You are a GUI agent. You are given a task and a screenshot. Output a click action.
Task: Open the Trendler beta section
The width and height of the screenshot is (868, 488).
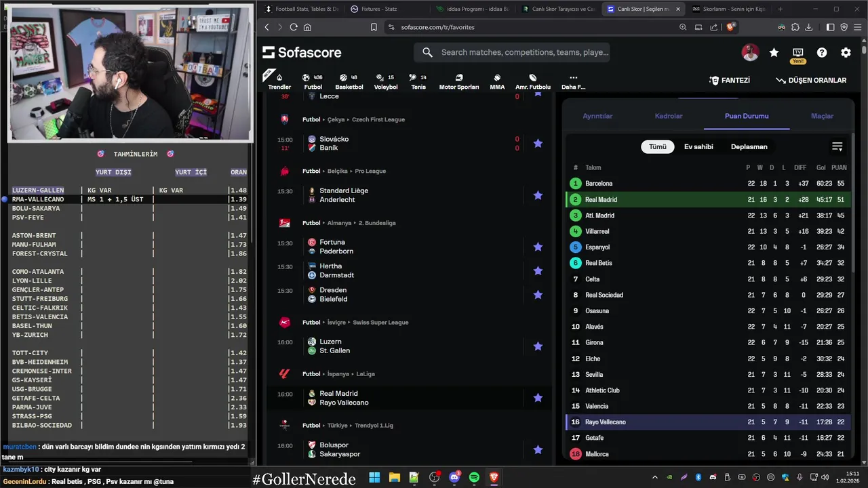[279, 81]
